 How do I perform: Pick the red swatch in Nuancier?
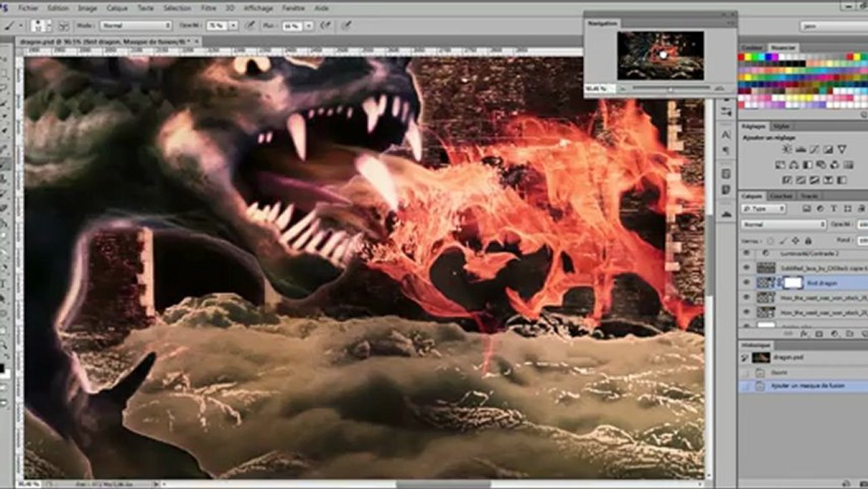[x=741, y=58]
